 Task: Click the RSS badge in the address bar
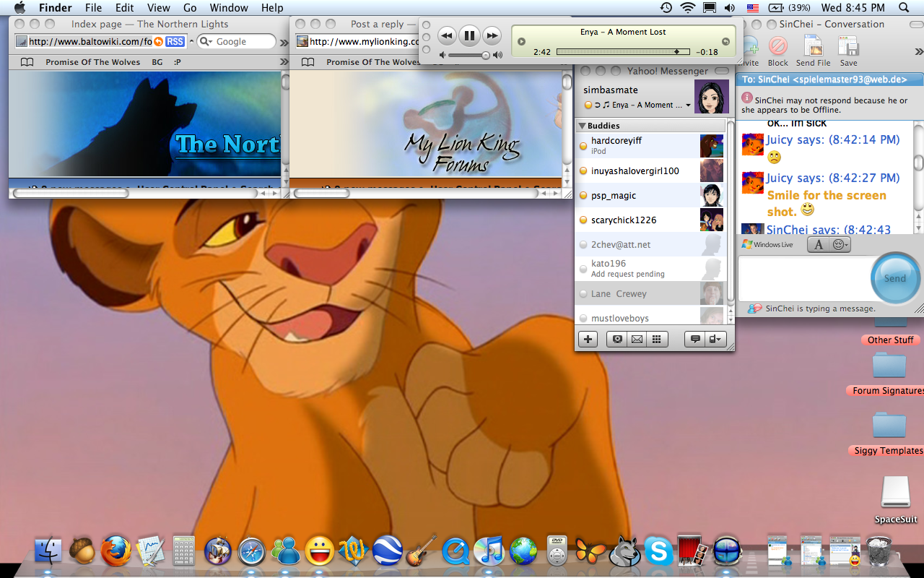(175, 42)
